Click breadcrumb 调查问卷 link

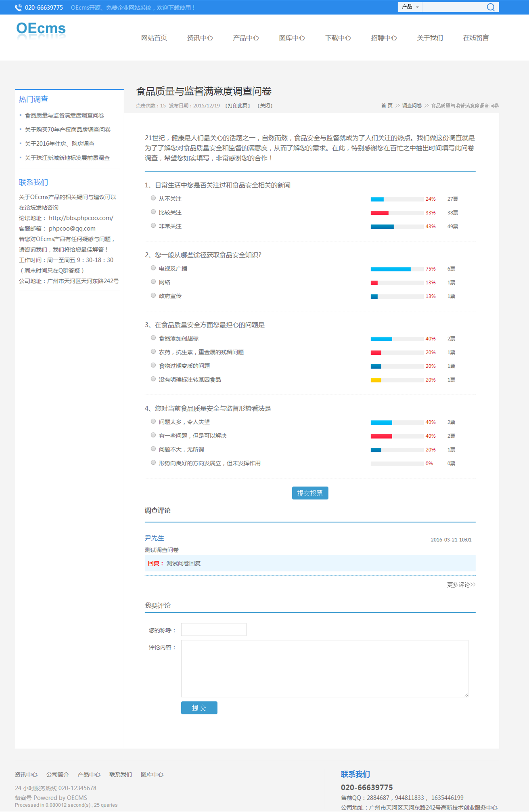point(412,106)
